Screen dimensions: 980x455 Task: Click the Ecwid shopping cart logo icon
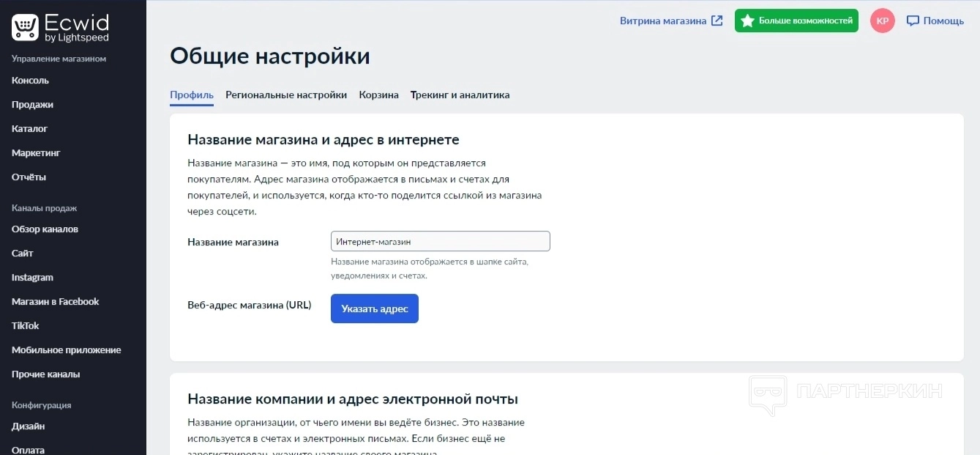point(25,28)
